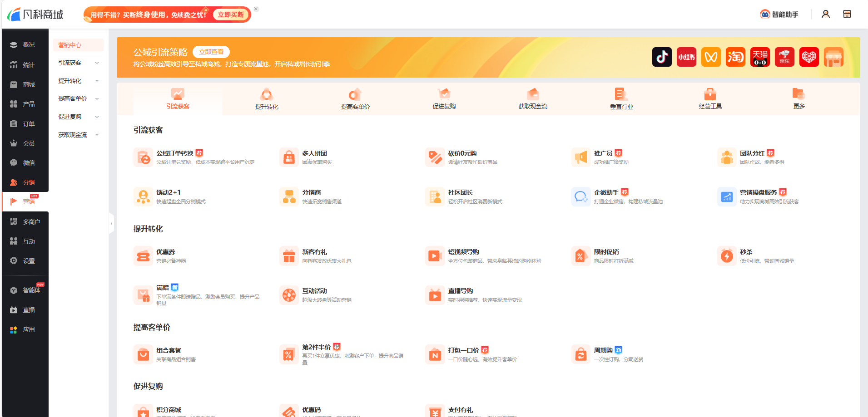This screenshot has width=868, height=417.
Task: Switch to the 更多 tab
Action: pos(799,99)
